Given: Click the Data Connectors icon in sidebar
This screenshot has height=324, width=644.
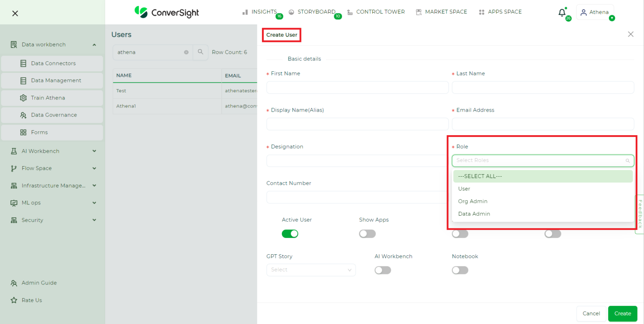Looking at the screenshot, I should tap(23, 63).
